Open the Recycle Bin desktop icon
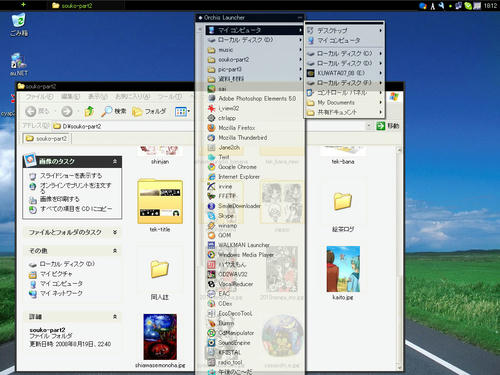The width and height of the screenshot is (500, 375). [x=19, y=24]
